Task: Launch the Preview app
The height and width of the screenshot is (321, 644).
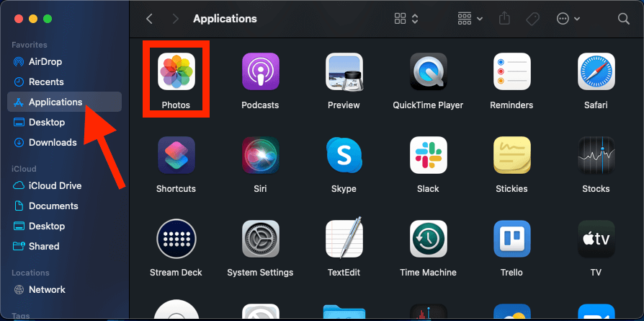Action: coord(344,71)
